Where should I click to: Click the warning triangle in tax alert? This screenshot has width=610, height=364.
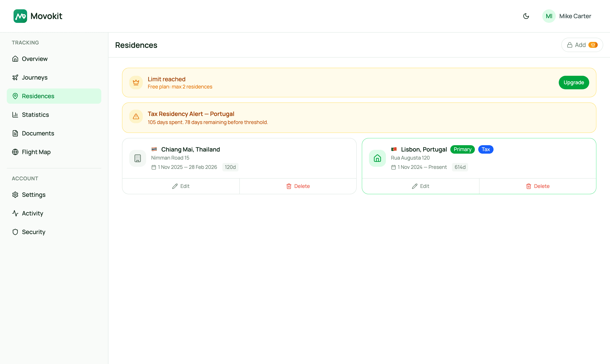click(x=136, y=117)
